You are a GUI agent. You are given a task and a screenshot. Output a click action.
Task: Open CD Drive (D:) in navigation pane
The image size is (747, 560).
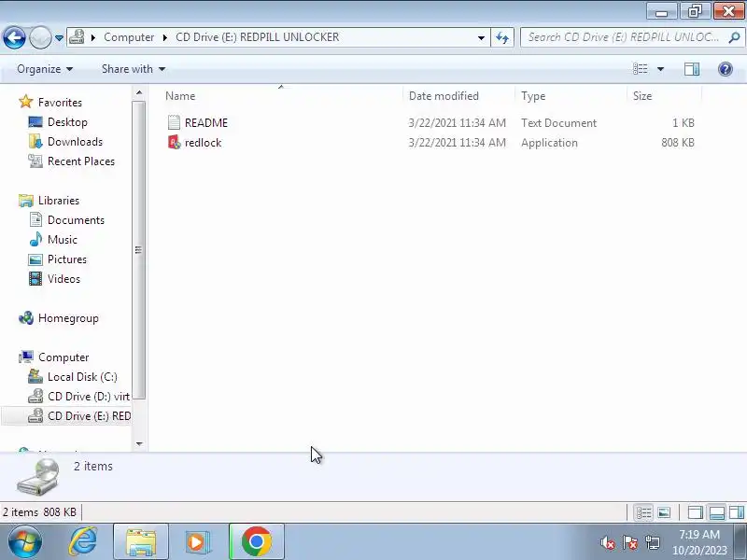click(x=89, y=396)
